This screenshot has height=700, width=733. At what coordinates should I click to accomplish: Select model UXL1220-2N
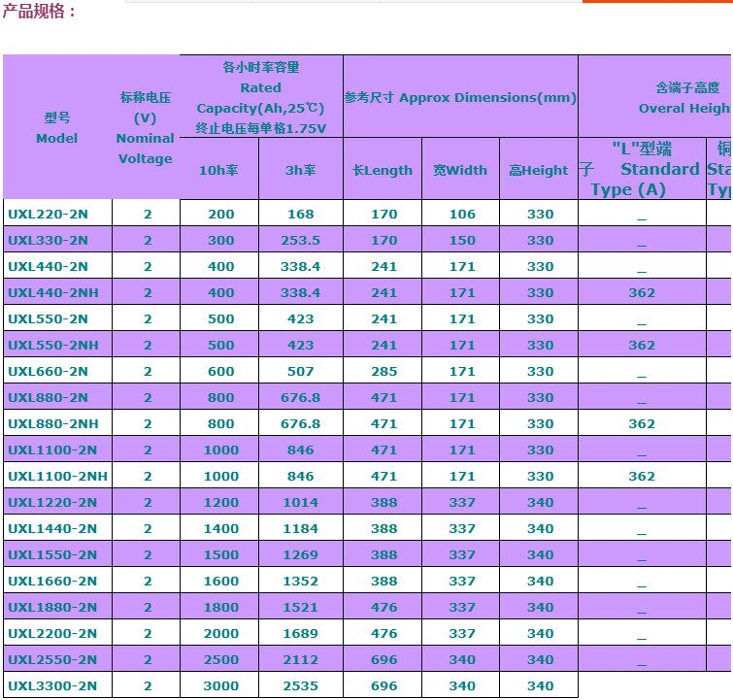(x=52, y=502)
